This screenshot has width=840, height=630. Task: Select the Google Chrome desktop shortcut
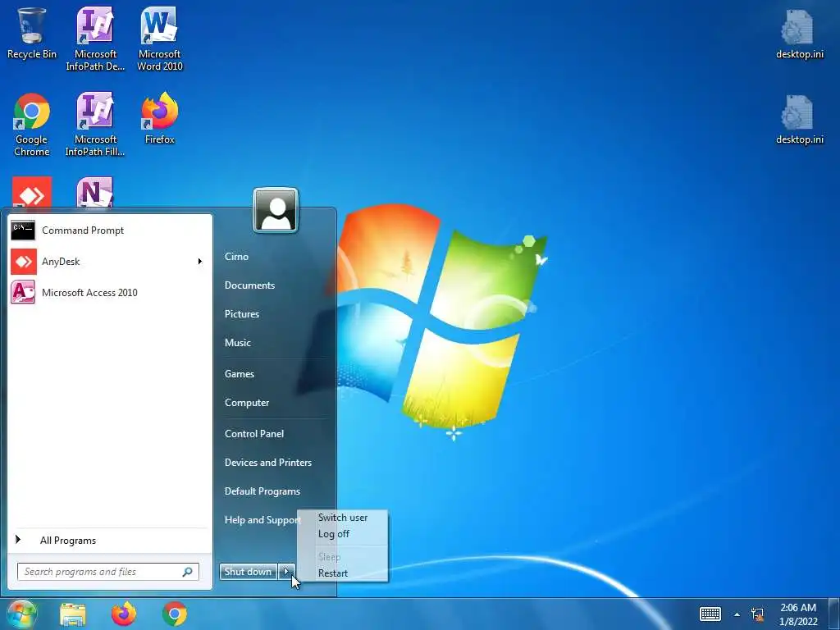coord(31,125)
